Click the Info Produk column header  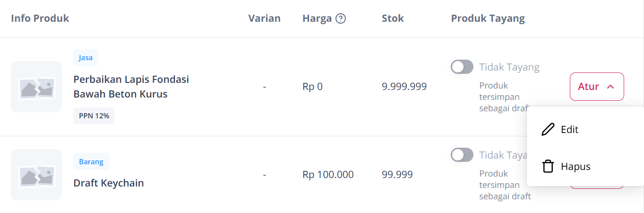pyautogui.click(x=40, y=18)
